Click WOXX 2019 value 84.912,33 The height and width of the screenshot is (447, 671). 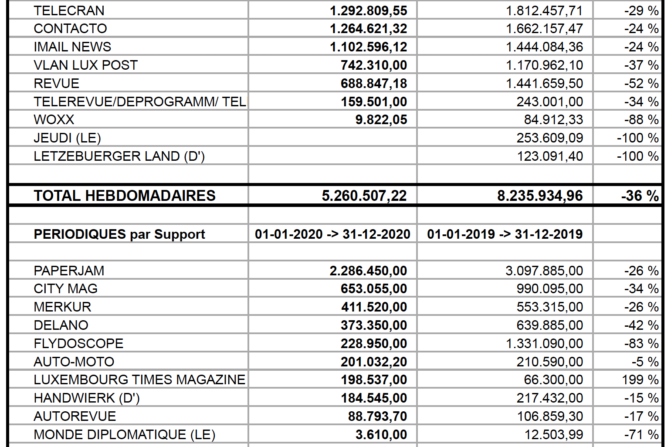coord(554,120)
